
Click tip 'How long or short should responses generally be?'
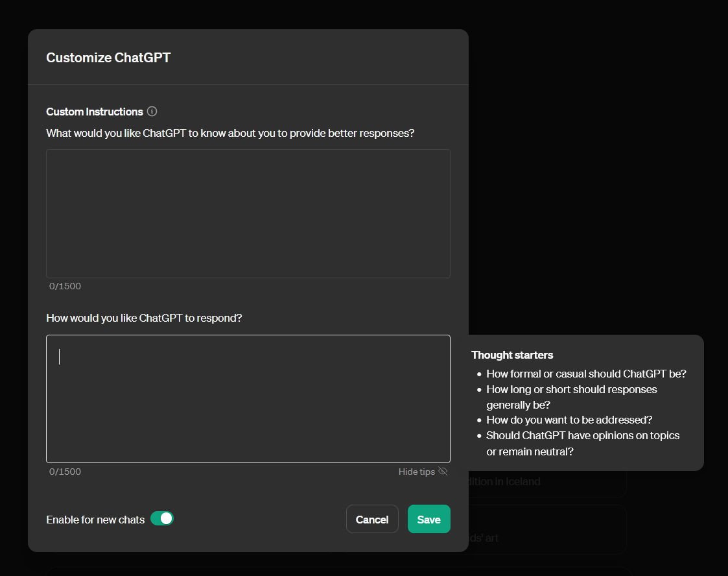point(572,397)
